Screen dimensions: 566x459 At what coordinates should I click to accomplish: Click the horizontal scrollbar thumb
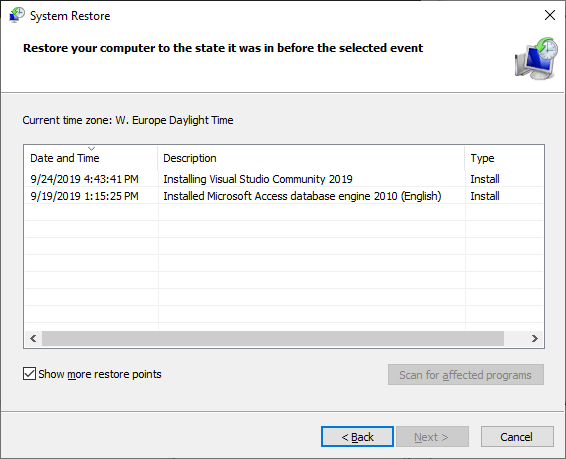273,338
